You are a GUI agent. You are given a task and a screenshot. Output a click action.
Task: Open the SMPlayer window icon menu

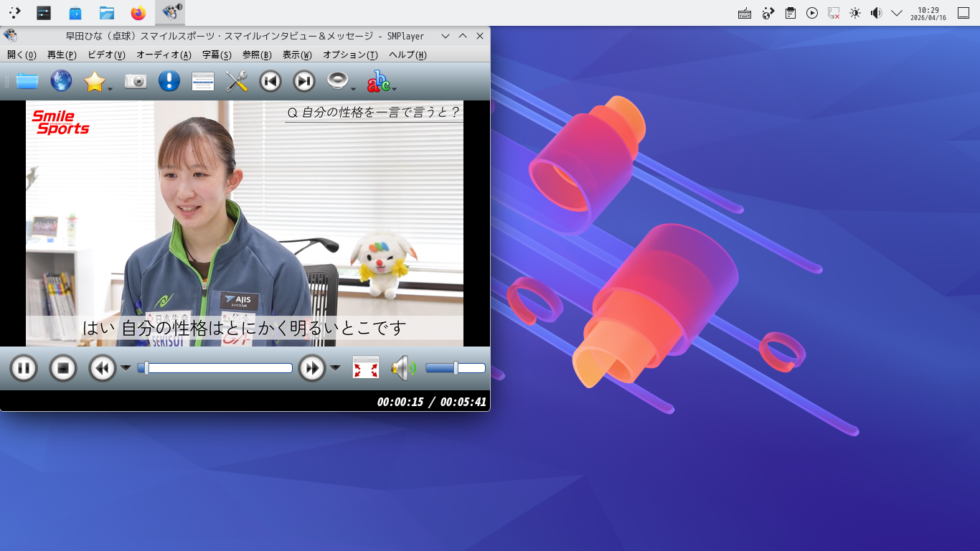click(x=10, y=36)
